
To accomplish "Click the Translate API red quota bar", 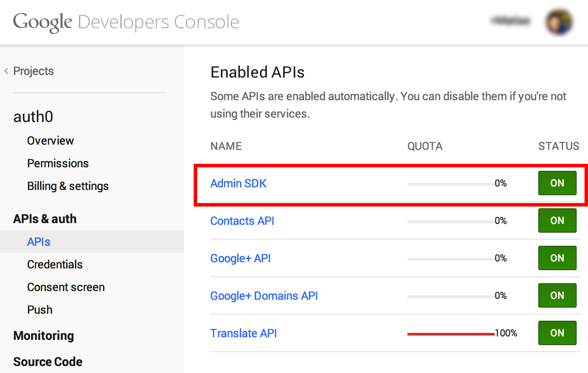I will (x=451, y=334).
